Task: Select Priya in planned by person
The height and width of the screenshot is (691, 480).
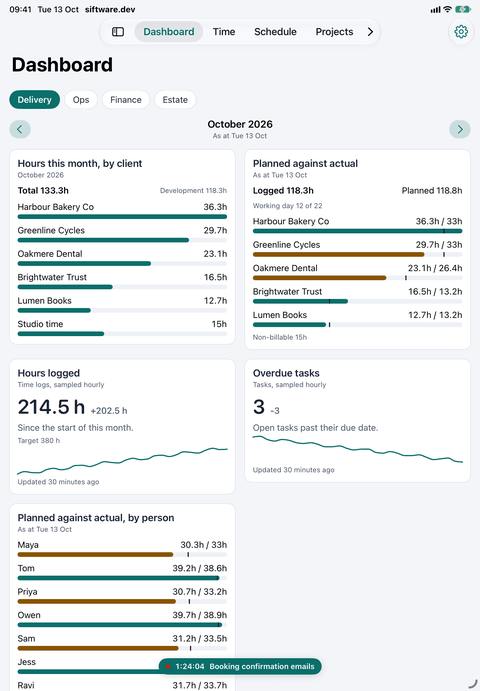Action: [x=27, y=591]
